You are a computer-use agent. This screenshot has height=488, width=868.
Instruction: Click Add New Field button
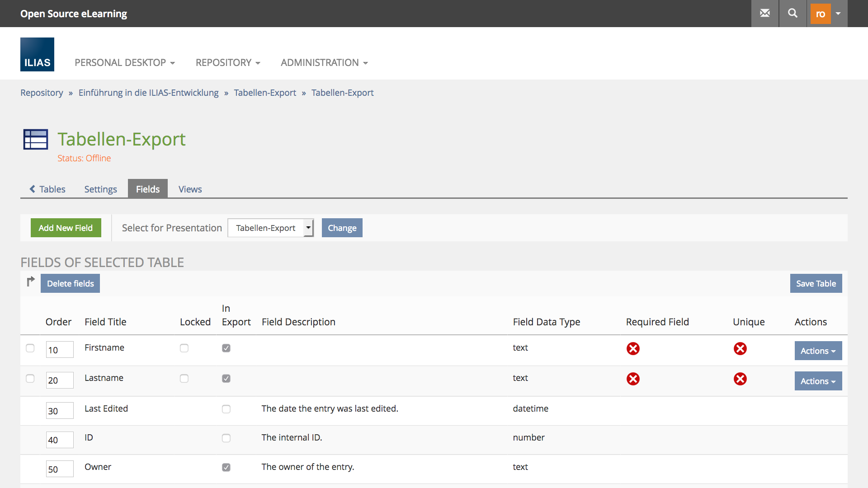coord(66,228)
